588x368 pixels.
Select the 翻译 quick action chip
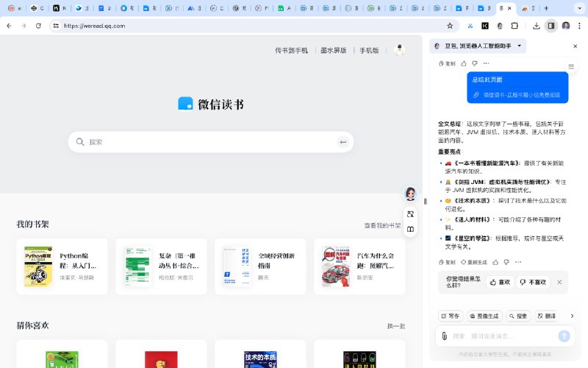[x=546, y=316]
